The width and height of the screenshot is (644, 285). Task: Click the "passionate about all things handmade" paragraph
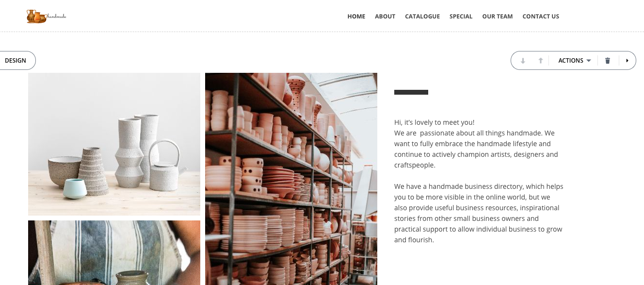(x=476, y=149)
